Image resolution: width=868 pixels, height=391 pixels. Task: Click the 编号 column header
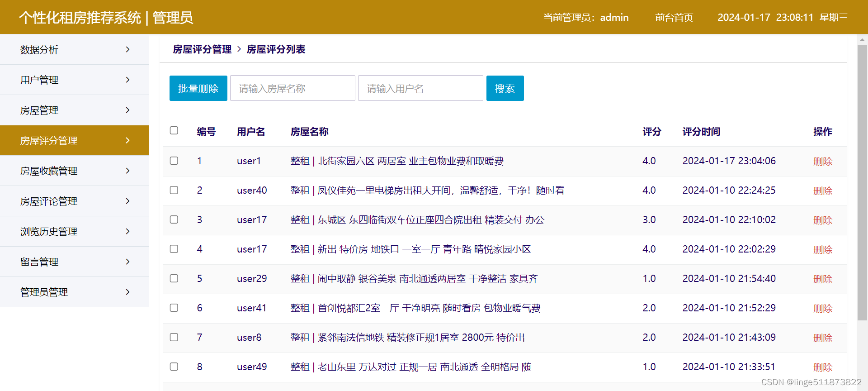coord(206,132)
